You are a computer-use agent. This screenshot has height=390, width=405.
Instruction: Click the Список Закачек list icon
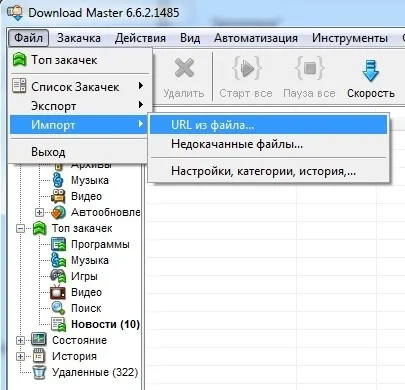19,86
